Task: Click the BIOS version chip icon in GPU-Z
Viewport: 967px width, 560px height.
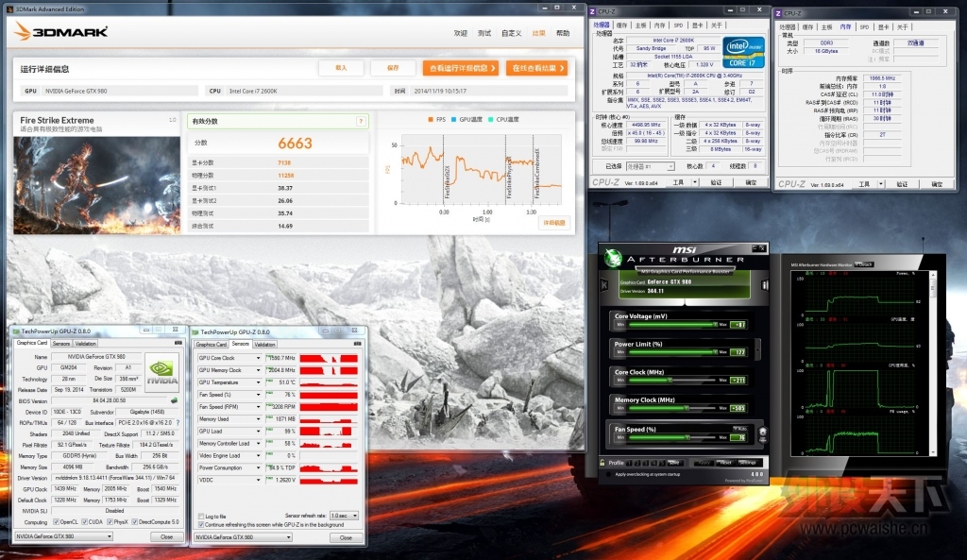Action: 175,400
